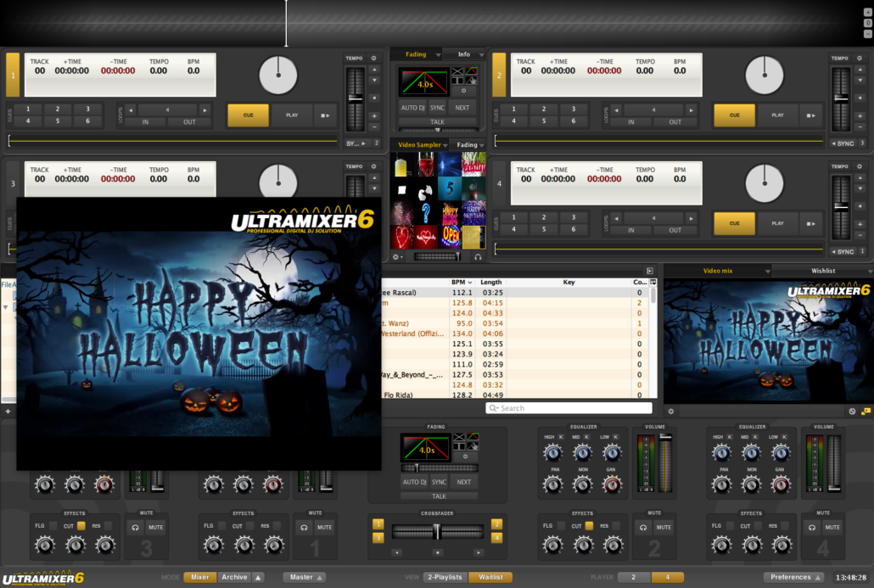The image size is (874, 588).
Task: Switch to the Archive mode tab
Action: pyautogui.click(x=235, y=577)
